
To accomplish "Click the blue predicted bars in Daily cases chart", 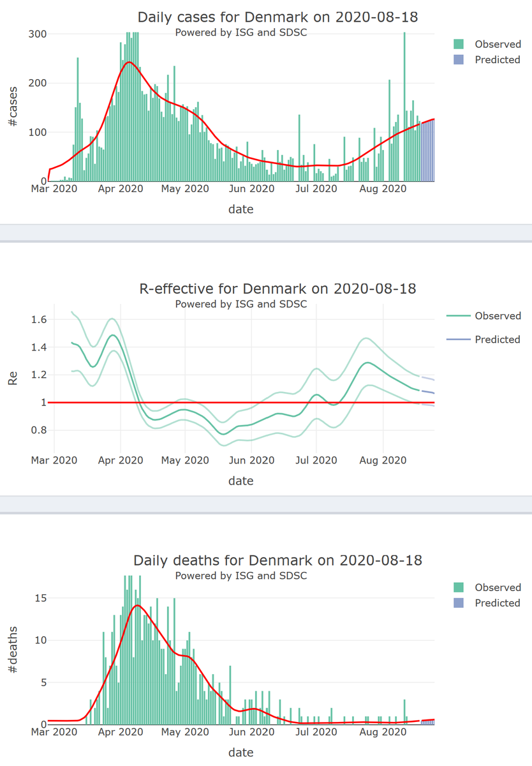I will (x=427, y=151).
